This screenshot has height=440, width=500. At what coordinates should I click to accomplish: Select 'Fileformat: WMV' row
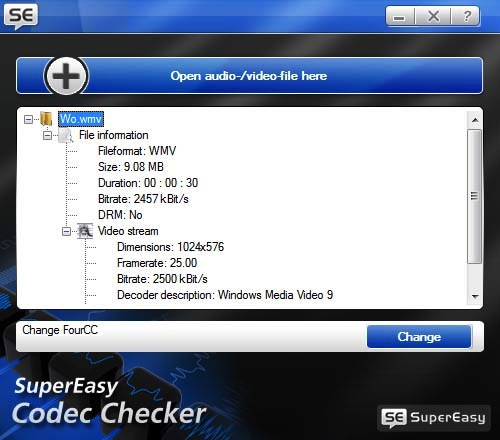click(x=137, y=151)
